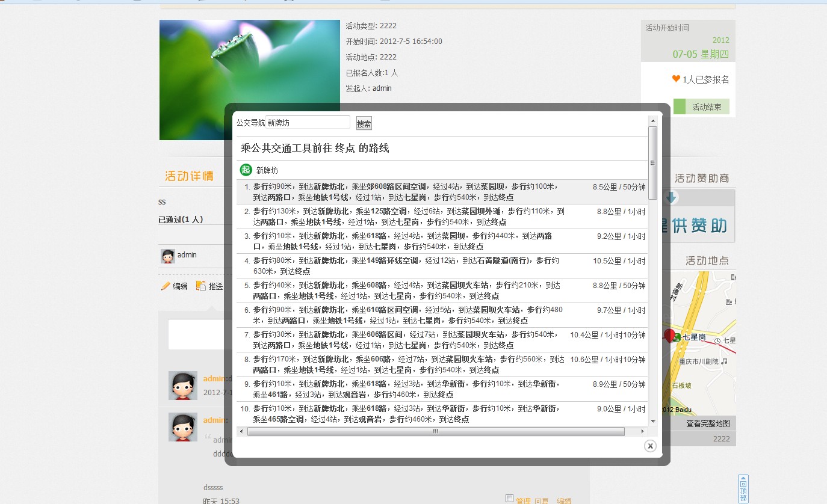Screen dimensions: 827x504
Task: Click the 回顶部 back-to-top icon
Action: click(743, 488)
